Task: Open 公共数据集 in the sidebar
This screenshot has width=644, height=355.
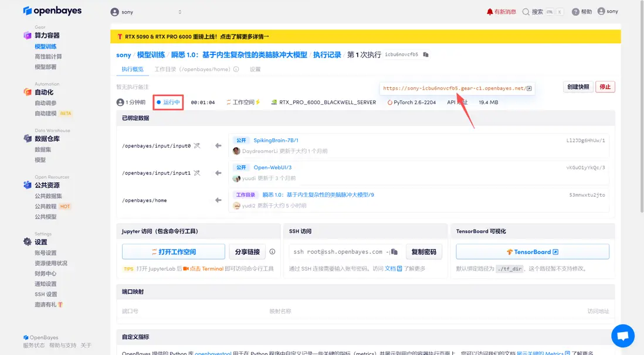Action: 48,196
